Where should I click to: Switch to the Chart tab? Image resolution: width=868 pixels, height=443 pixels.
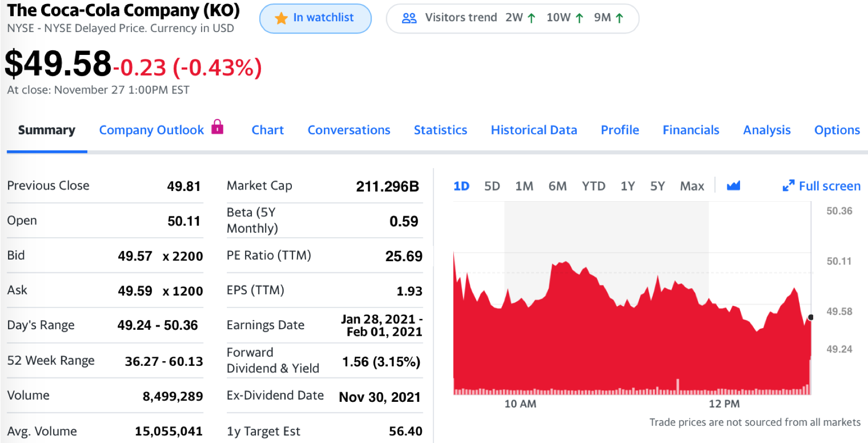point(268,131)
